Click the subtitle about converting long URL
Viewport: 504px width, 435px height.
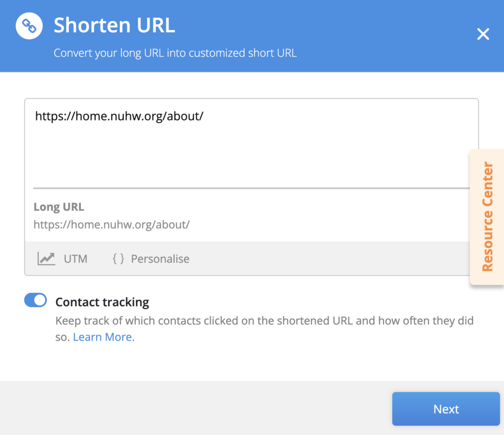point(175,53)
